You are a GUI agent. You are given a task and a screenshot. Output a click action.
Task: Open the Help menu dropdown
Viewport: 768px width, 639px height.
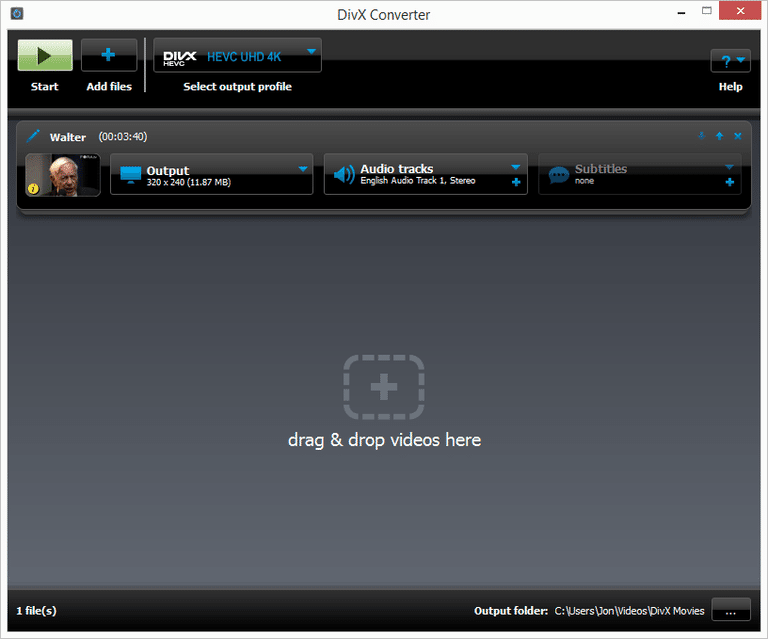point(730,61)
